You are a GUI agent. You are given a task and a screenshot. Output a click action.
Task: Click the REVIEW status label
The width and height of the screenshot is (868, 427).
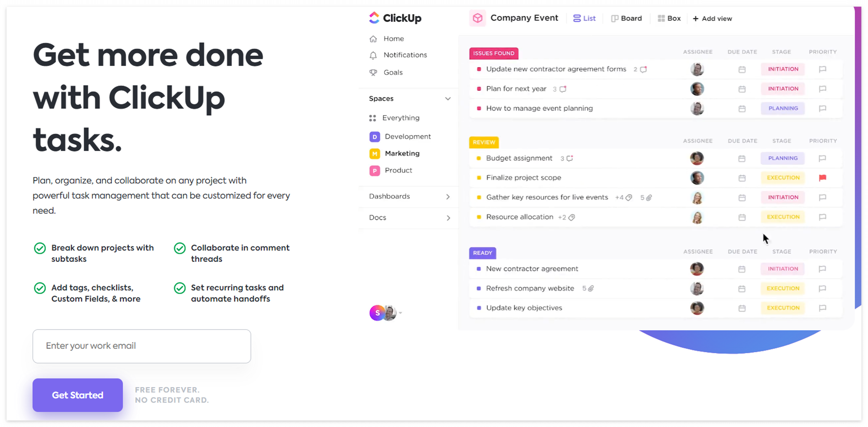pyautogui.click(x=484, y=142)
